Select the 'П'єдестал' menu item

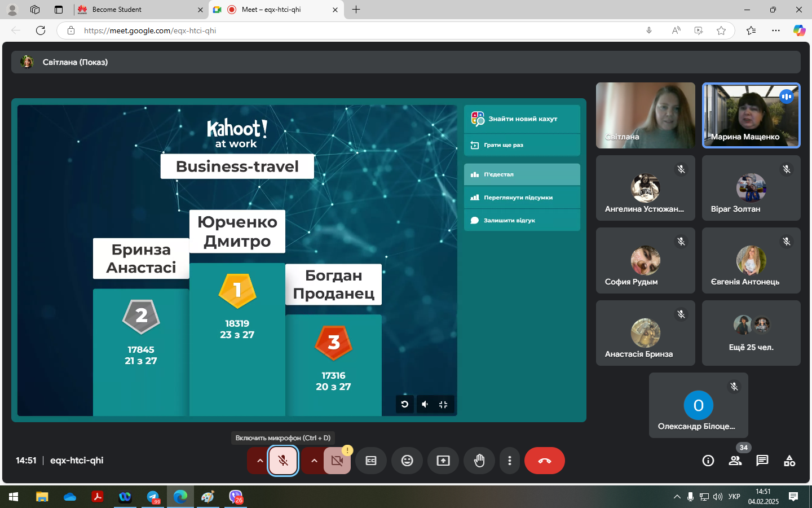point(522,174)
